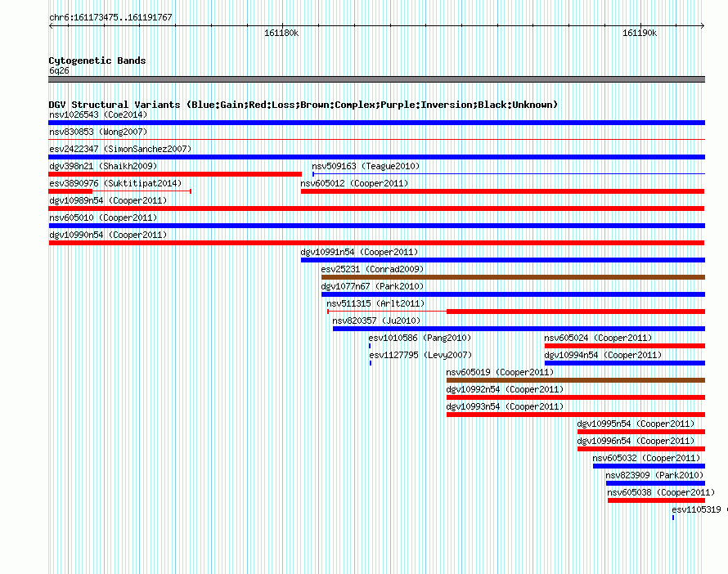This screenshot has height=574, width=728.
Task: Select the dgv10996n54 (Cooper2011) label
Action: (x=636, y=441)
